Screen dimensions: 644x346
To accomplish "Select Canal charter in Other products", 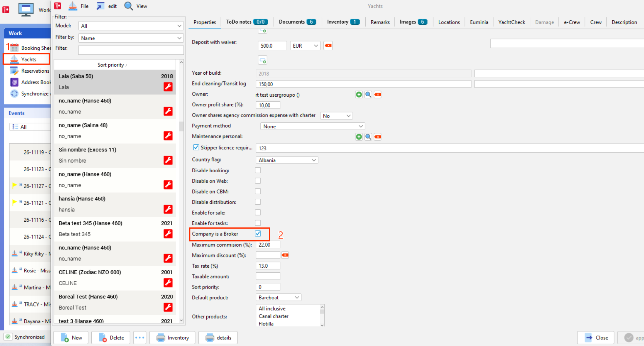I will pyautogui.click(x=274, y=316).
